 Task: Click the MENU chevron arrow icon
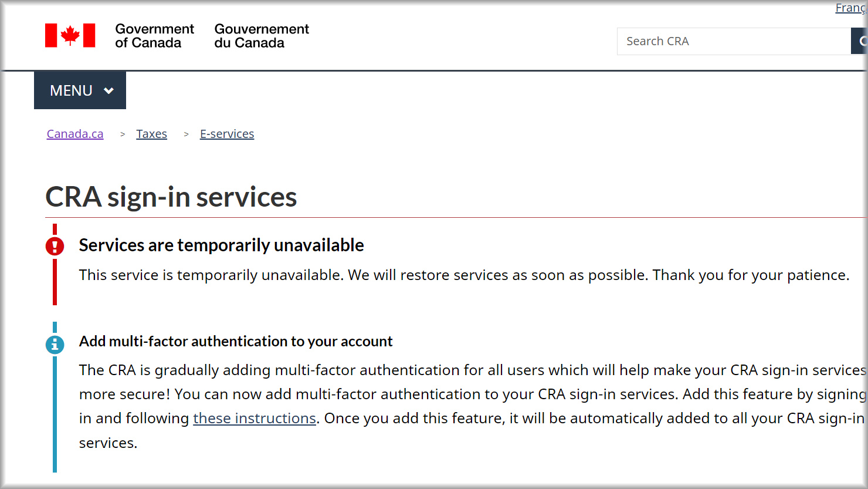pyautogui.click(x=109, y=91)
